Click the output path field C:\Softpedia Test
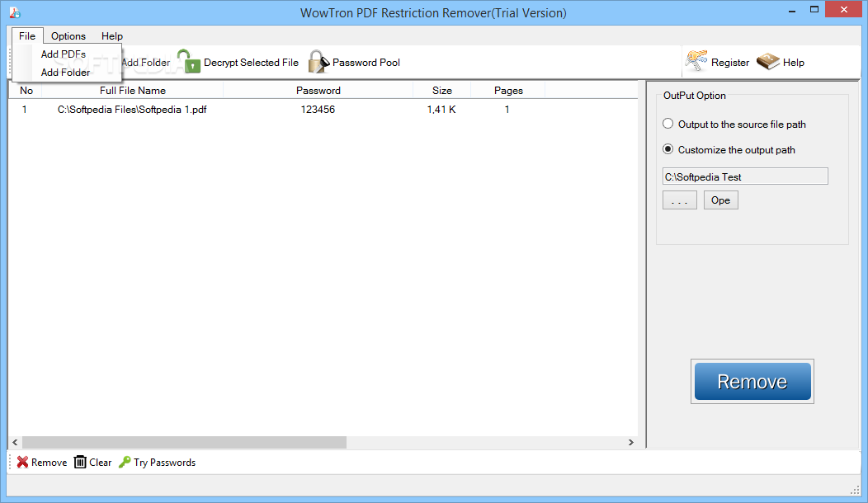This screenshot has width=868, height=503. (x=745, y=176)
